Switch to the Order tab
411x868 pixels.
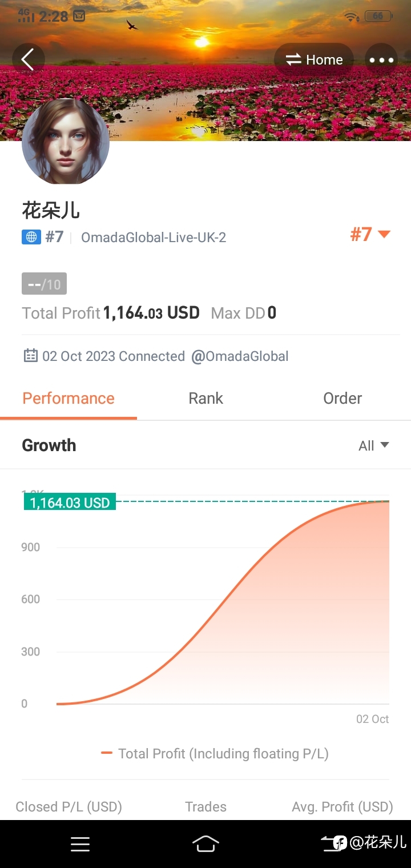(342, 399)
